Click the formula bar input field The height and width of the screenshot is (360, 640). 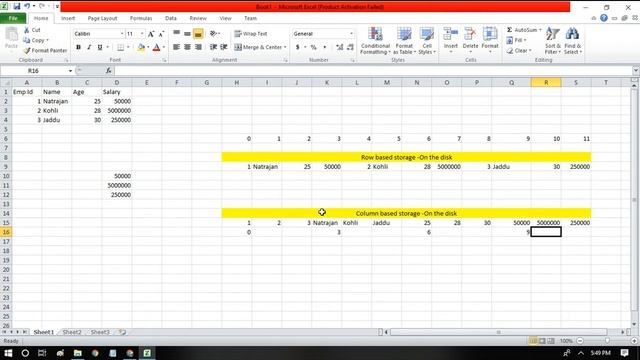[x=373, y=71]
